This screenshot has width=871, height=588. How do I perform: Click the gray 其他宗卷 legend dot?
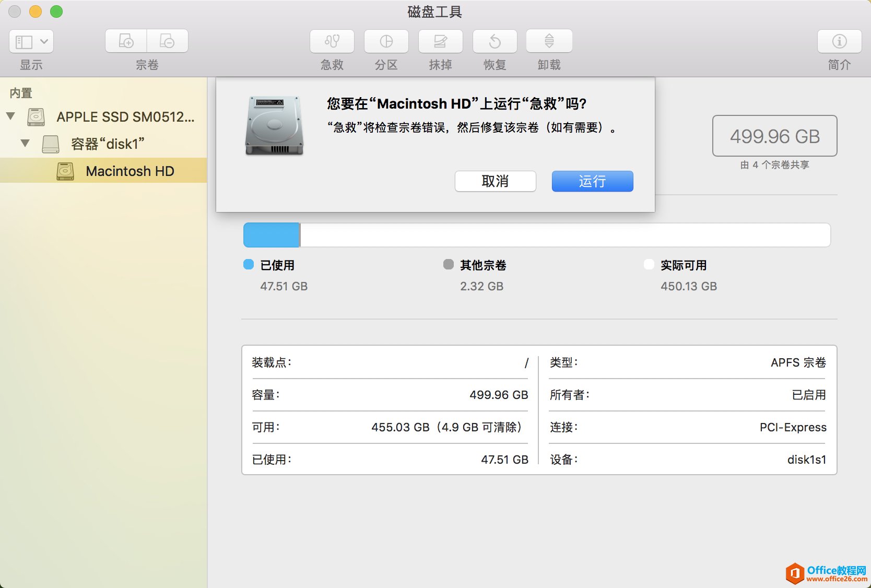pyautogui.click(x=449, y=264)
